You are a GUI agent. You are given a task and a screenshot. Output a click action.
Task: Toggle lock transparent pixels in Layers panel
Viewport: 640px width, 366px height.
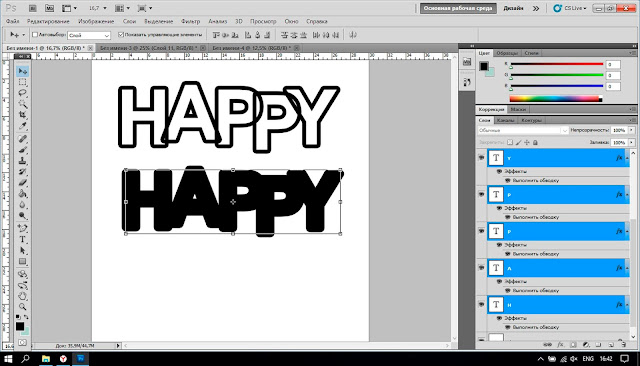click(x=510, y=142)
